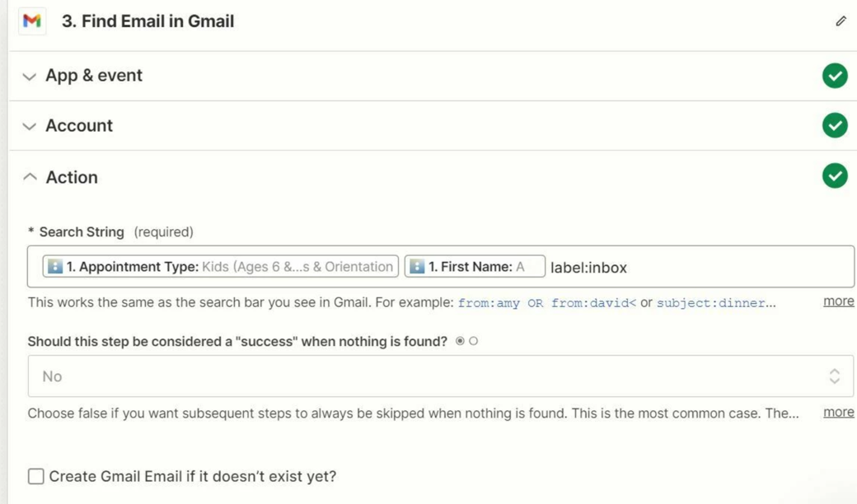
Task: Select the empty radio button beside success question
Action: (473, 341)
